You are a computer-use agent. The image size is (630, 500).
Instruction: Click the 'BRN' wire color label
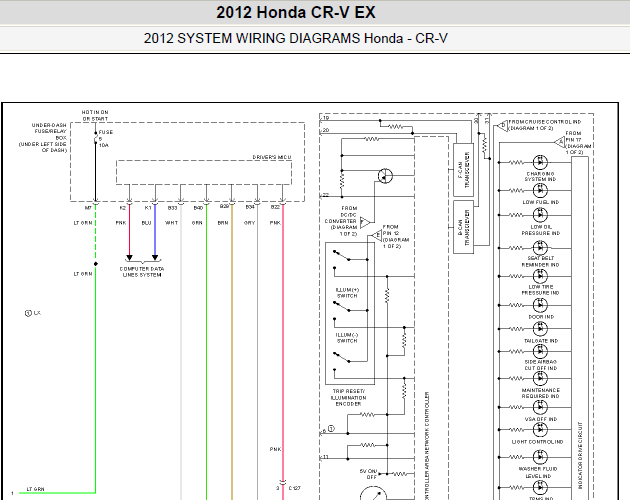223,223
